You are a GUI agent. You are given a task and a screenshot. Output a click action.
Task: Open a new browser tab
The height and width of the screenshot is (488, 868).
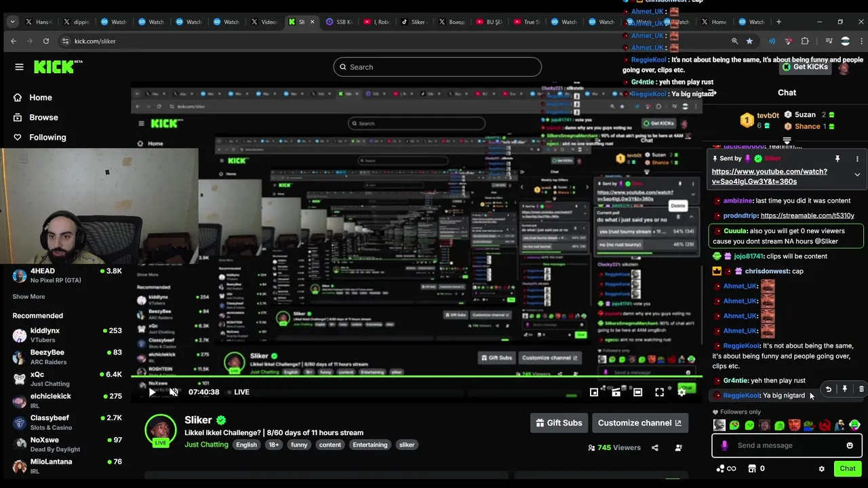click(778, 22)
